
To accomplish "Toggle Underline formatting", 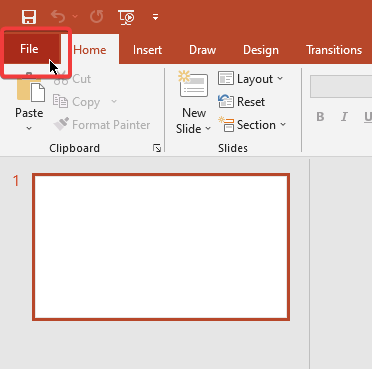I will click(x=367, y=117).
